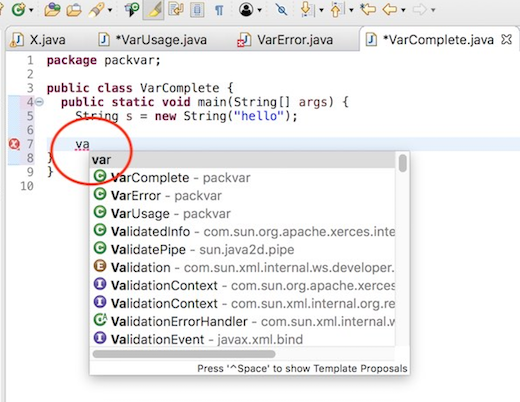The width and height of the screenshot is (520, 402).
Task: Click the Search flashlight icon
Action: click(x=96, y=10)
